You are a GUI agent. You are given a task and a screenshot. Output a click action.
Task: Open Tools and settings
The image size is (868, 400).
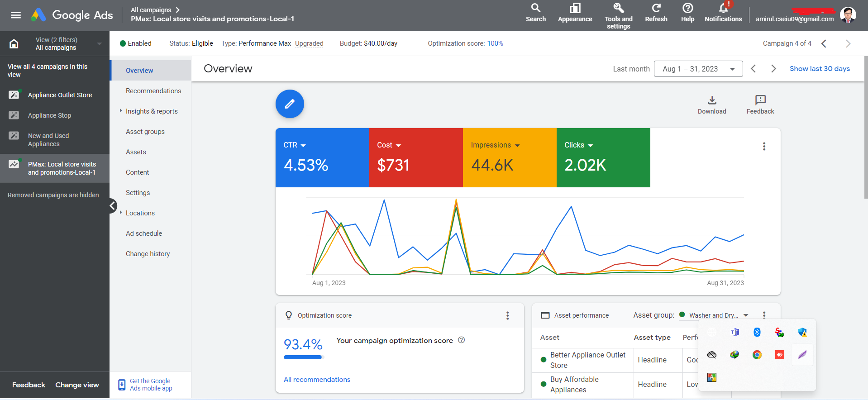[619, 16]
